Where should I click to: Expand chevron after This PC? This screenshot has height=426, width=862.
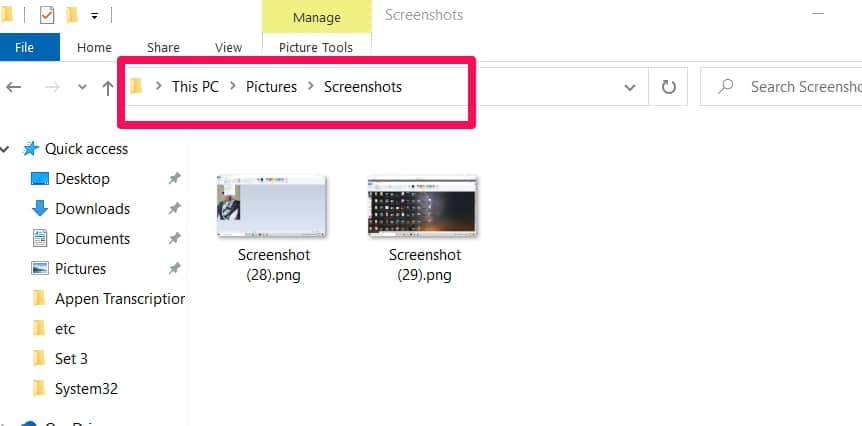pos(233,86)
